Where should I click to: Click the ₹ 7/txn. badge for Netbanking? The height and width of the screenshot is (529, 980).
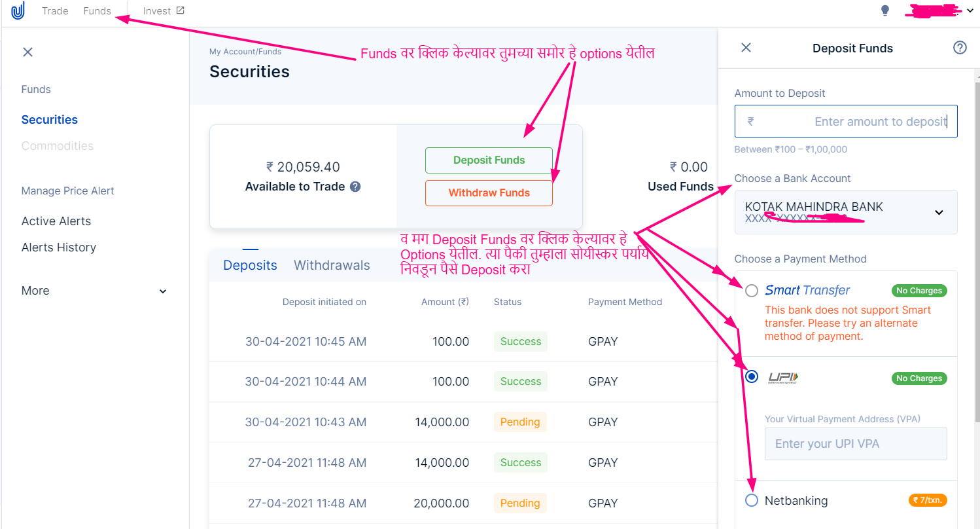928,500
